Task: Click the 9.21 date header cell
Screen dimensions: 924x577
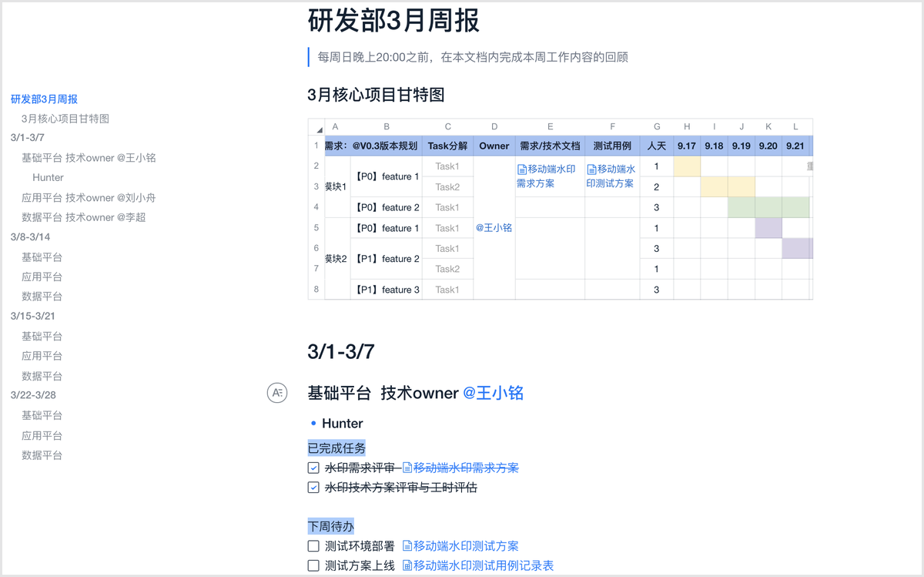Action: click(795, 146)
